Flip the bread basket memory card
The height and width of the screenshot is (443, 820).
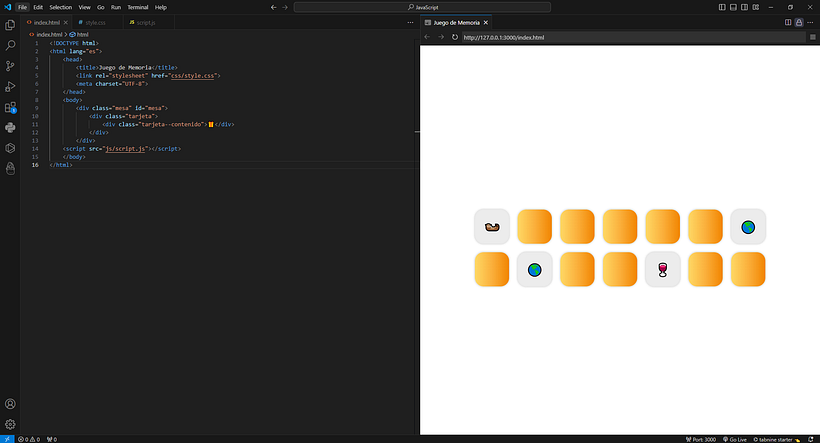pyautogui.click(x=492, y=226)
